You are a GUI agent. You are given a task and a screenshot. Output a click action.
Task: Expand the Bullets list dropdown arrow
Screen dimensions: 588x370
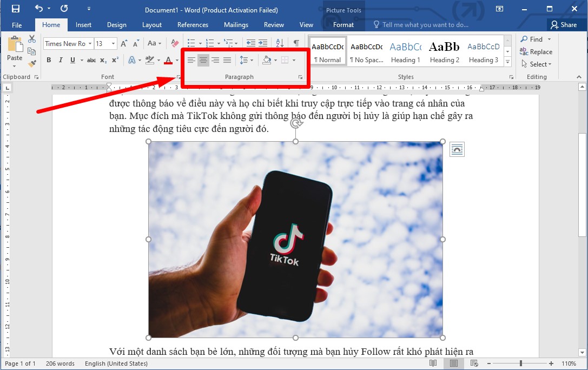tap(200, 43)
